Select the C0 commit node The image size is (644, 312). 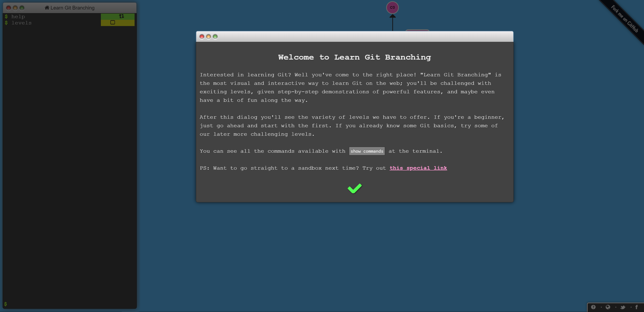point(392,7)
